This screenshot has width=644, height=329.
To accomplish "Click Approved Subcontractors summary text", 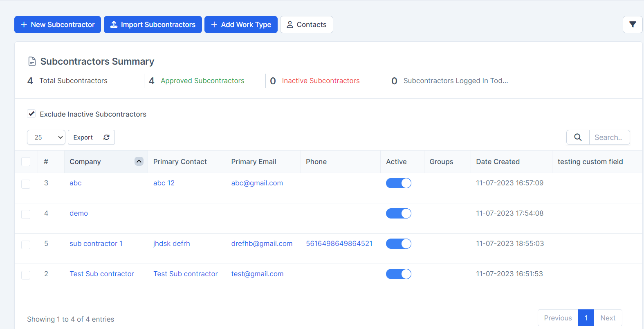I will pos(202,81).
